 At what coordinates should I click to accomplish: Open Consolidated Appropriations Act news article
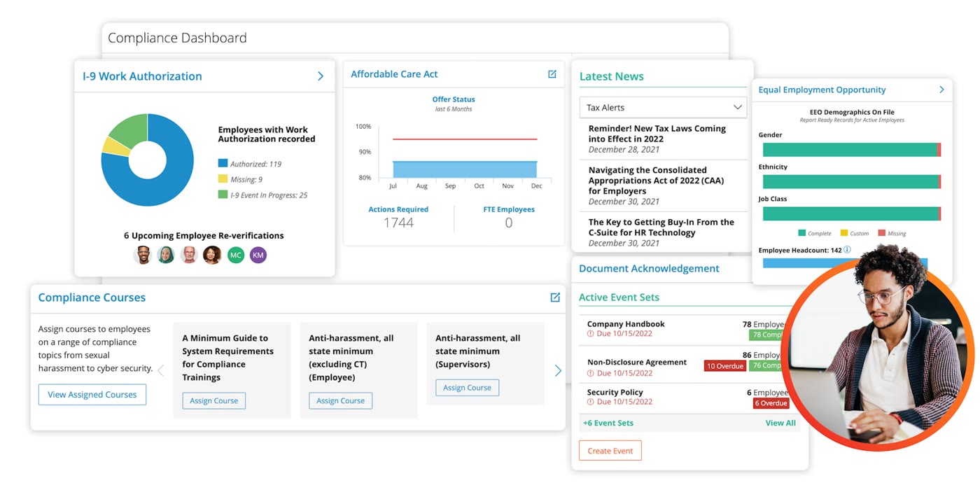pyautogui.click(x=657, y=180)
